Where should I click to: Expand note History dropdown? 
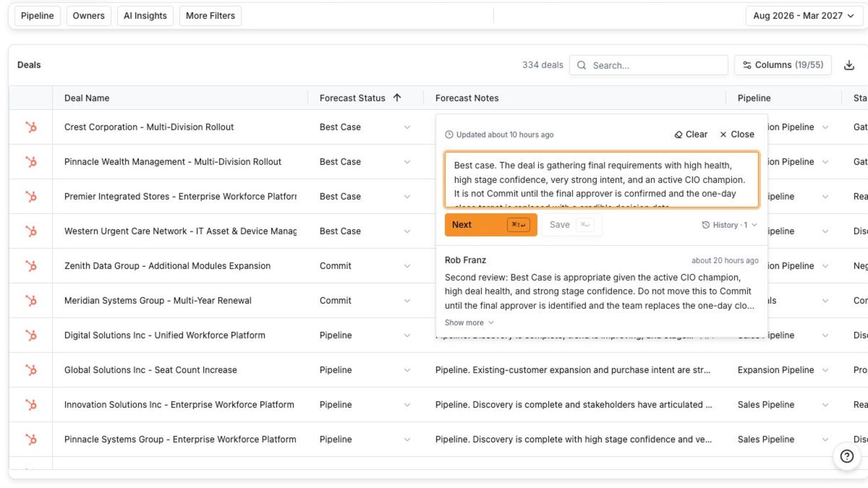(x=729, y=225)
